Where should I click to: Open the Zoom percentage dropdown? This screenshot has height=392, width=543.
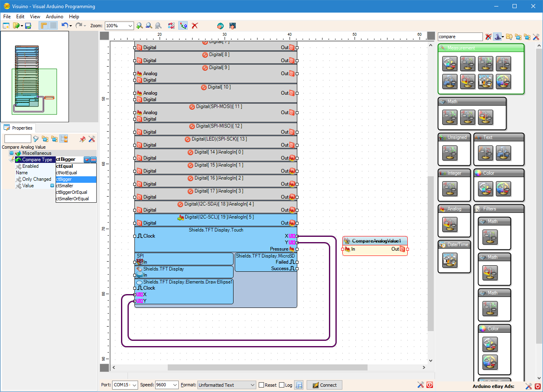130,26
